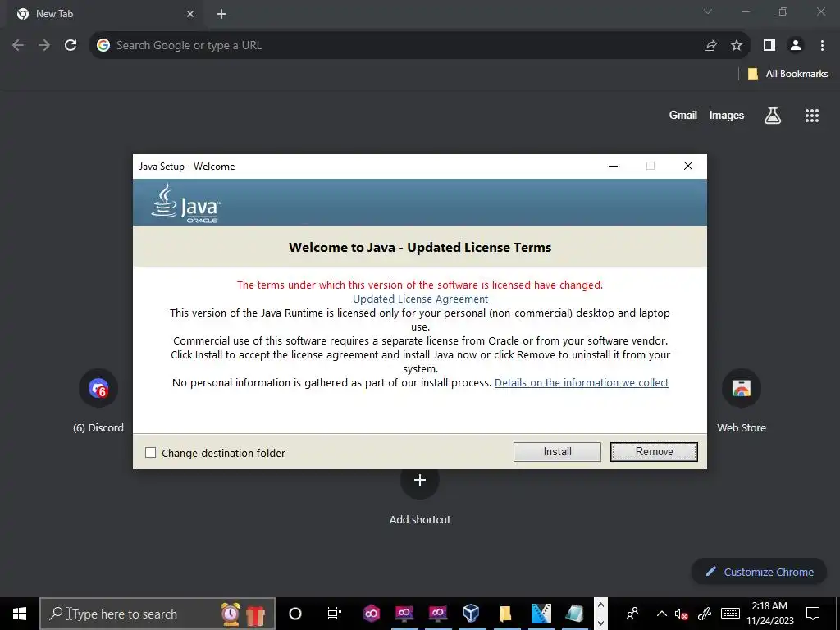Viewport: 840px width, 630px height.
Task: Share this page from the address bar
Action: click(x=710, y=46)
